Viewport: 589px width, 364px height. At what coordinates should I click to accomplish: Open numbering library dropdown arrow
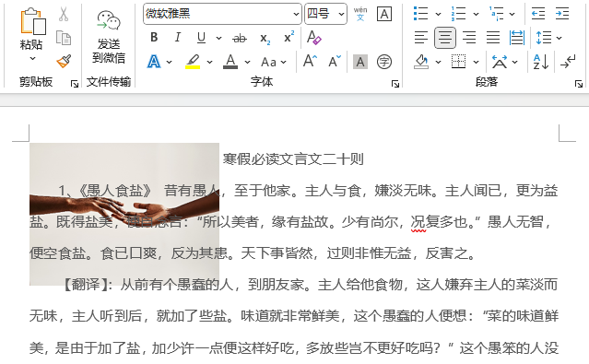(x=476, y=14)
